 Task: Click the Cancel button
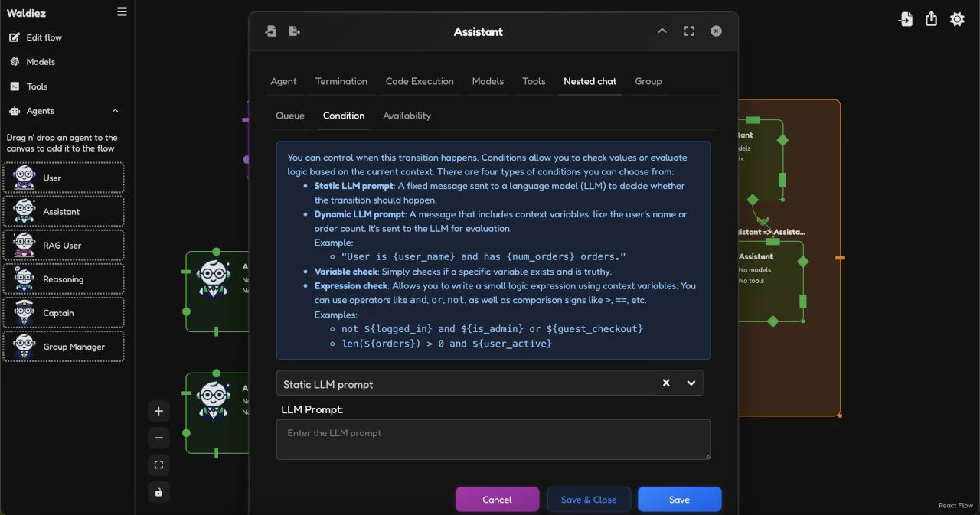(497, 500)
